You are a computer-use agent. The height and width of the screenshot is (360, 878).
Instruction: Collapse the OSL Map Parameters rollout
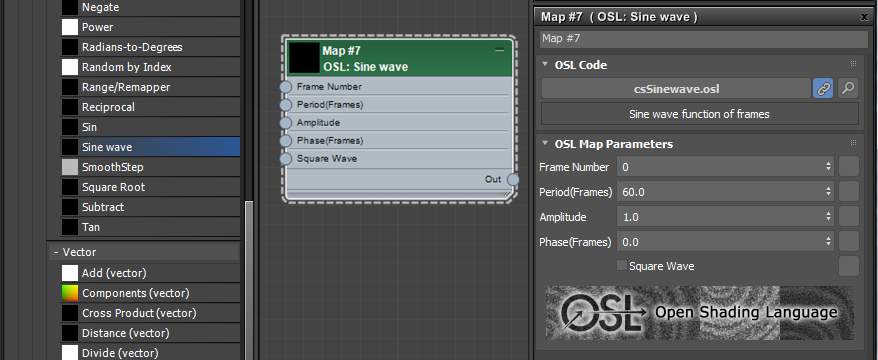[545, 143]
